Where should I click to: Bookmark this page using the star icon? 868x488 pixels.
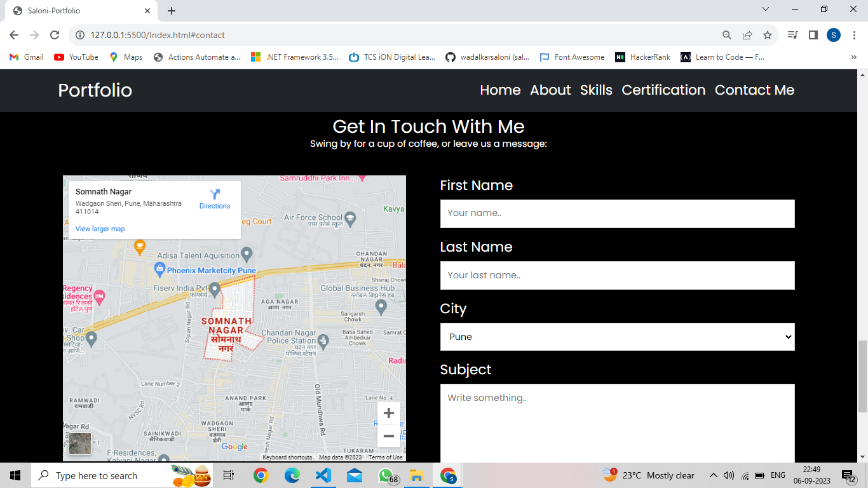[x=769, y=36]
